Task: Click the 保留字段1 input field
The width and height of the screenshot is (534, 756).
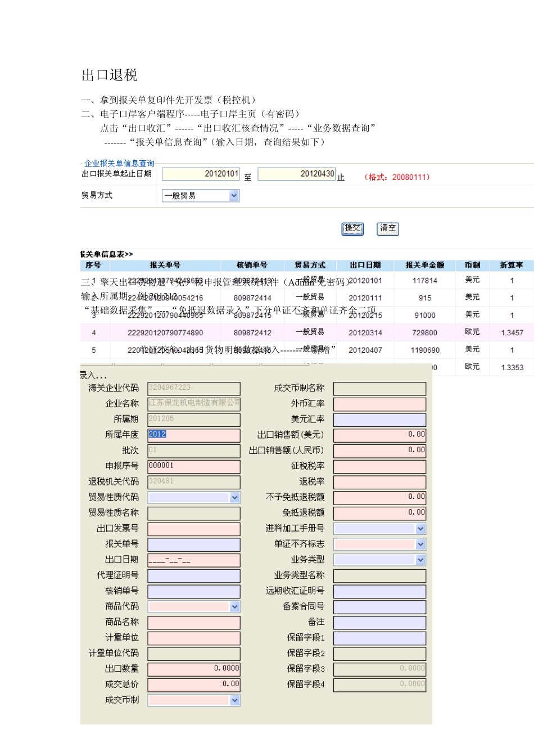Action: click(379, 638)
